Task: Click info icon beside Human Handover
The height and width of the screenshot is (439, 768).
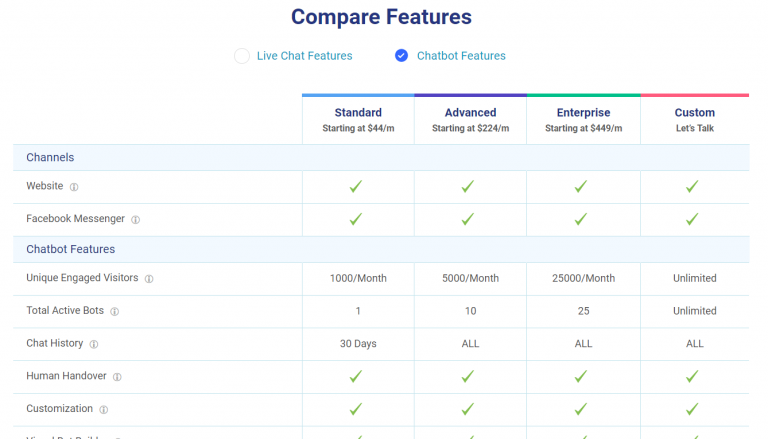Action: click(x=117, y=377)
